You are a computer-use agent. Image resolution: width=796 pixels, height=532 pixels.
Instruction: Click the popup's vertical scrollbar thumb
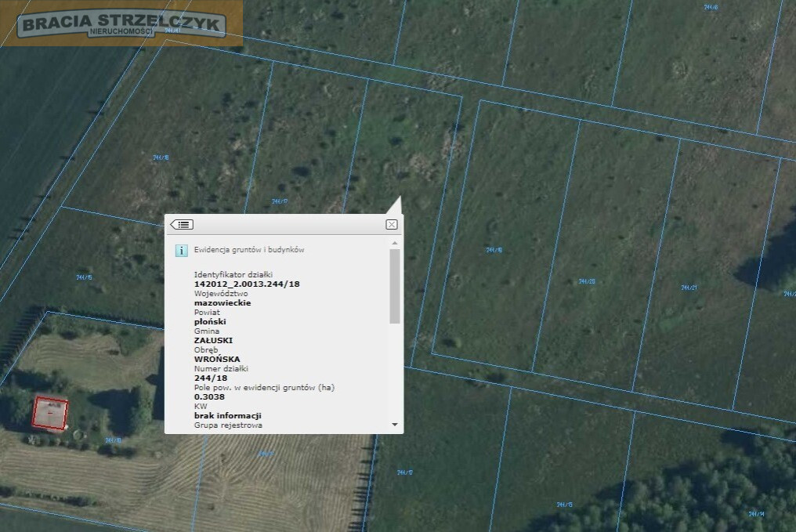point(394,286)
